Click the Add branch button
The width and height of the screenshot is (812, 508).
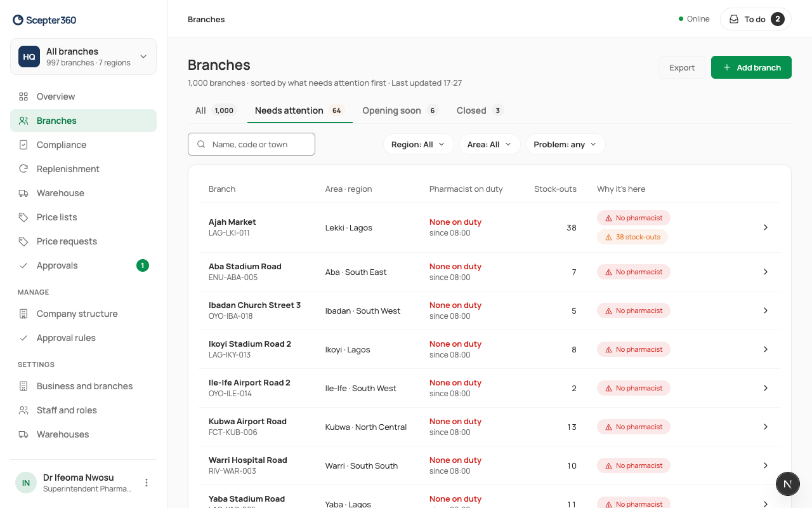(x=751, y=67)
